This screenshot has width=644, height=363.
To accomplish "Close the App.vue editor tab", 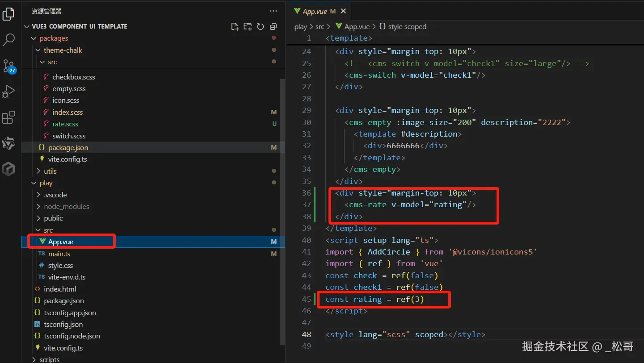I will tap(343, 11).
